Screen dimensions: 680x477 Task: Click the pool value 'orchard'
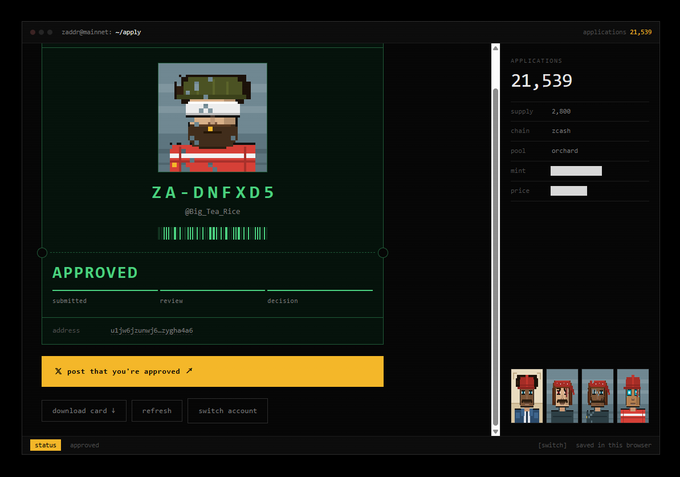[565, 150]
